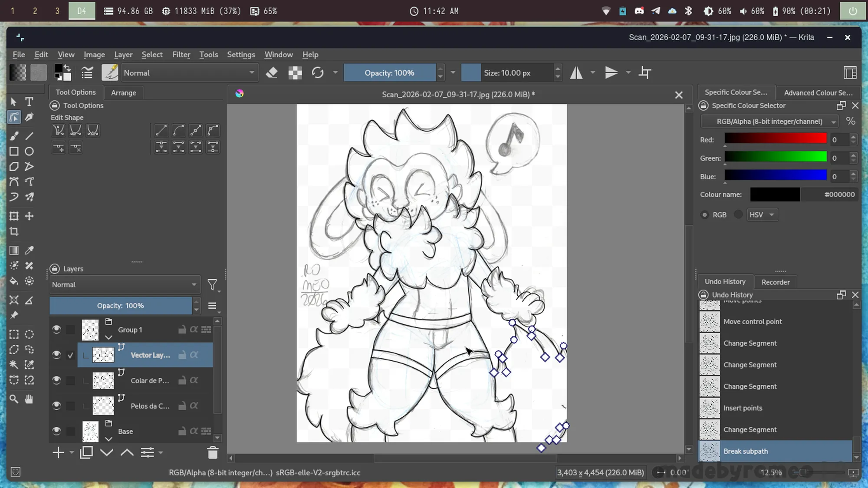Select Insert points in Undo History
868x488 pixels.
743,408
